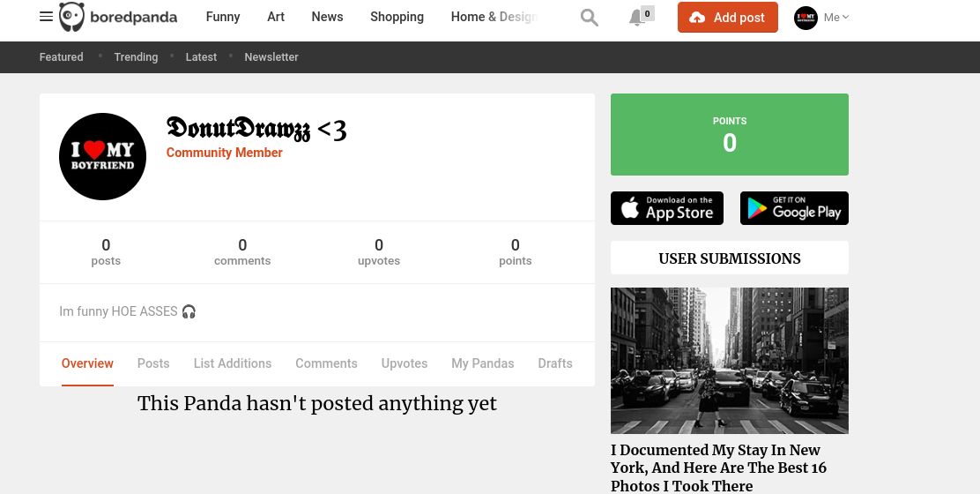Image resolution: width=980 pixels, height=494 pixels.
Task: Open the search magnifier icon
Action: (x=590, y=18)
